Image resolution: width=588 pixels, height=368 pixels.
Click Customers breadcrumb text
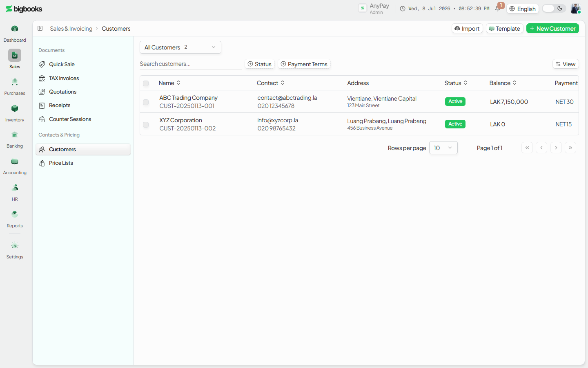click(x=116, y=29)
